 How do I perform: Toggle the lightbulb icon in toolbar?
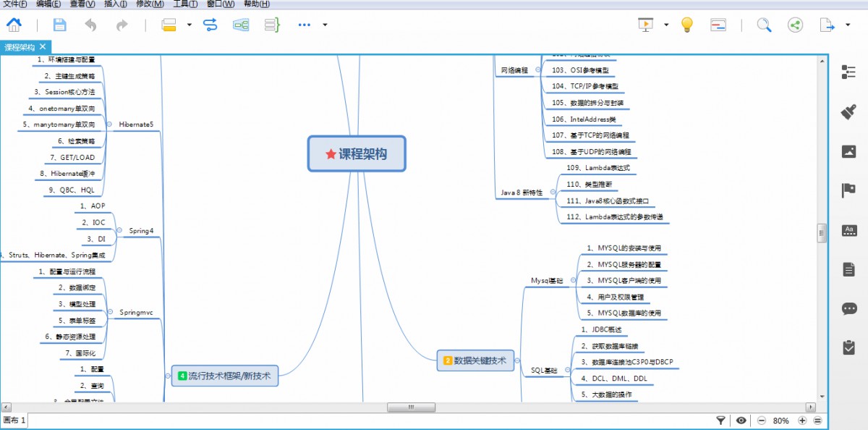pos(686,25)
